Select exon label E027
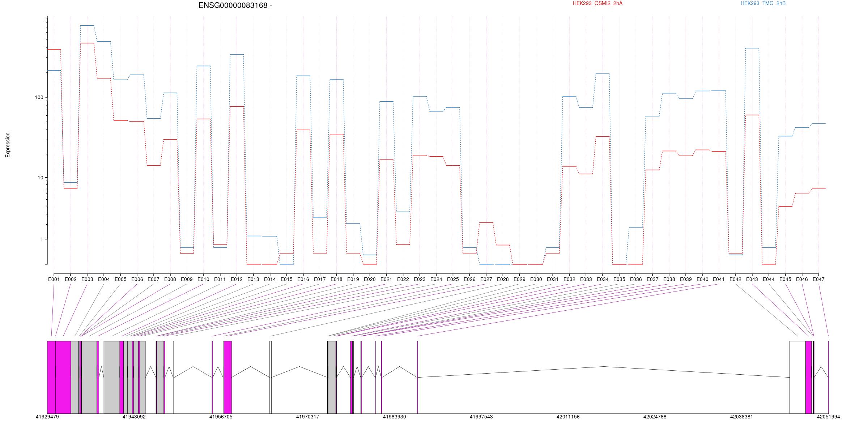 [486, 279]
